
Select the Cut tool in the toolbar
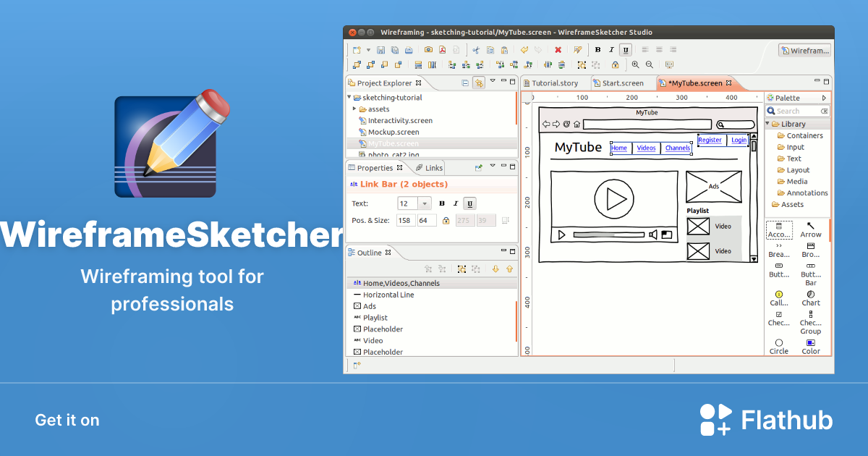[x=475, y=49]
